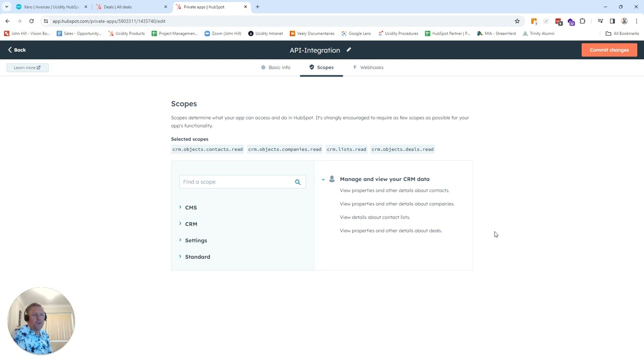644x362 pixels.
Task: Collapse Manage and view your CRM data section
Action: click(x=323, y=179)
